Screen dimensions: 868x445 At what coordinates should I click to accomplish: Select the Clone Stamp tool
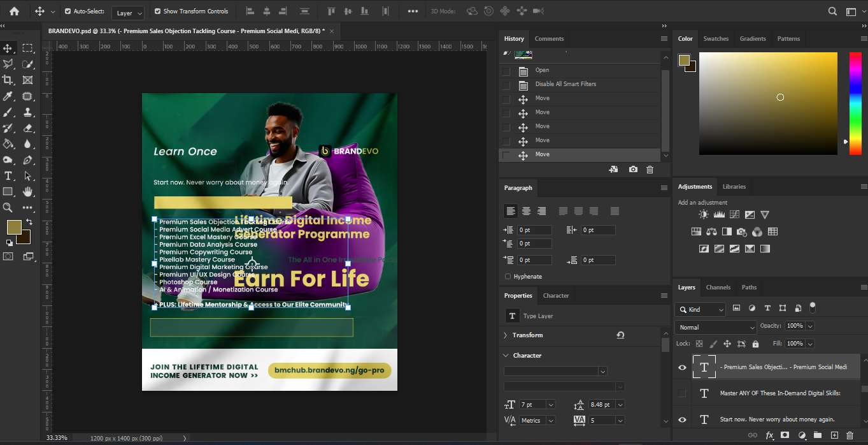point(27,112)
